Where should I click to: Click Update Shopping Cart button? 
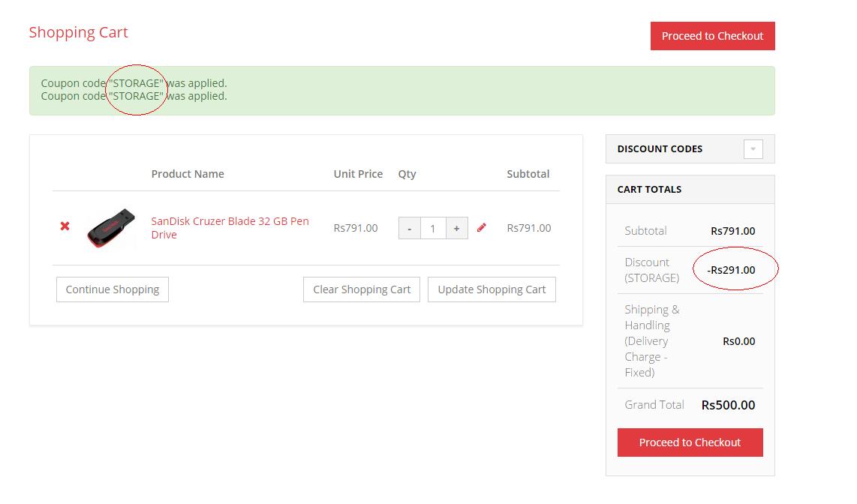coord(492,289)
